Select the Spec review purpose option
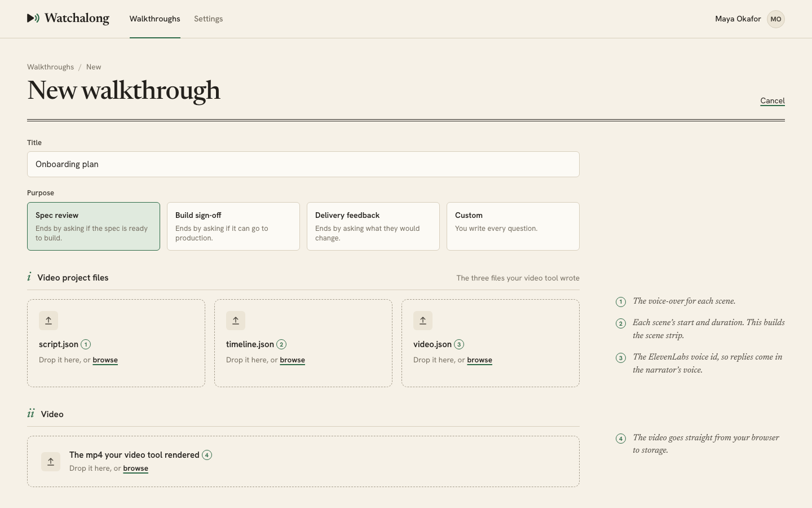The height and width of the screenshot is (508, 812). tap(94, 226)
